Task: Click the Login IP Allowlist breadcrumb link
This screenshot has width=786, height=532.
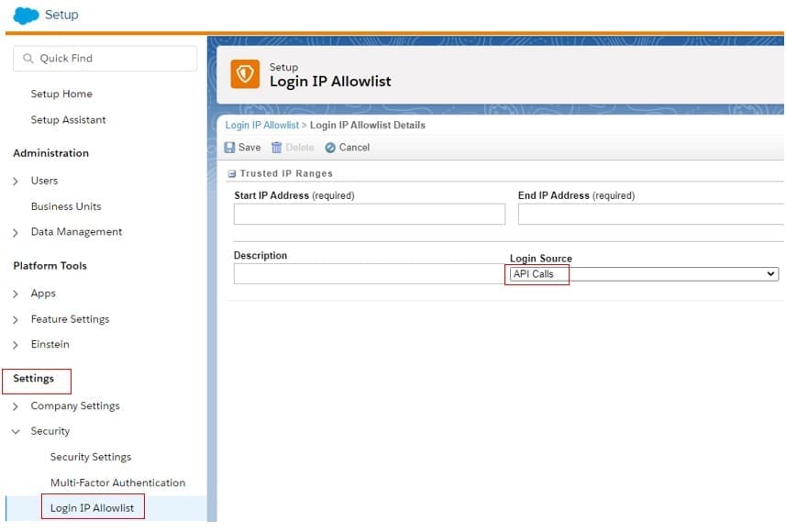Action: tap(261, 125)
